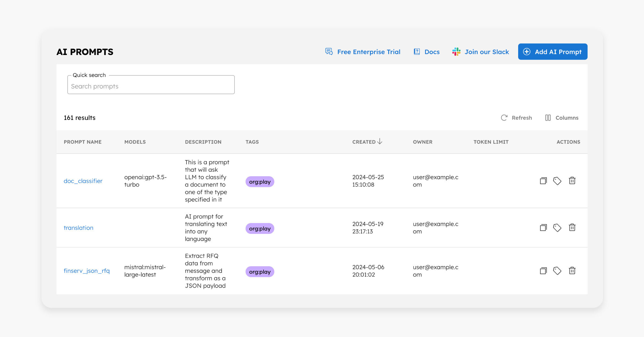The width and height of the screenshot is (644, 337).
Task: Click Join our Slack link
Action: click(x=481, y=52)
